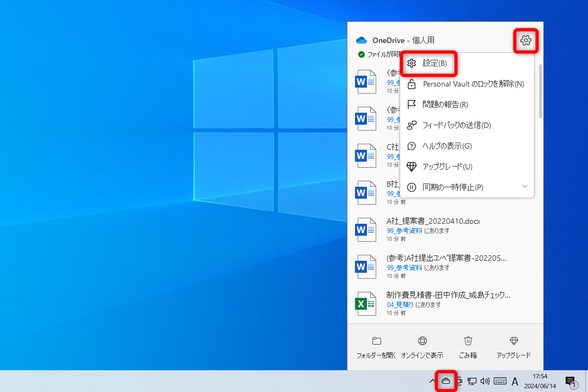Expand the 同期の一時停止 submenu chevron
Screen dimensions: 588x392
524,186
